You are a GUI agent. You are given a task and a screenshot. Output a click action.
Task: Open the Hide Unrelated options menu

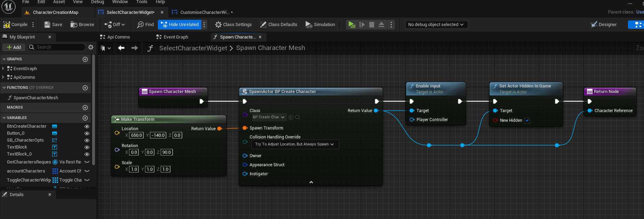(204, 25)
